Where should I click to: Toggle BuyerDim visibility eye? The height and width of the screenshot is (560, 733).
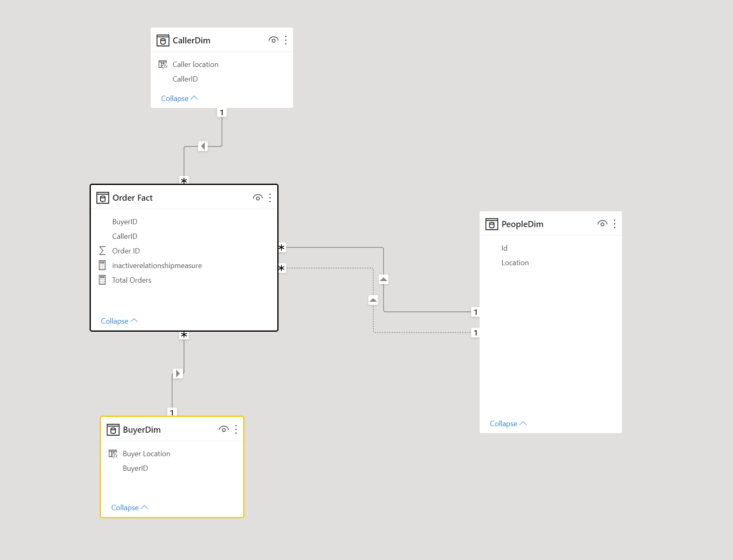(x=224, y=429)
